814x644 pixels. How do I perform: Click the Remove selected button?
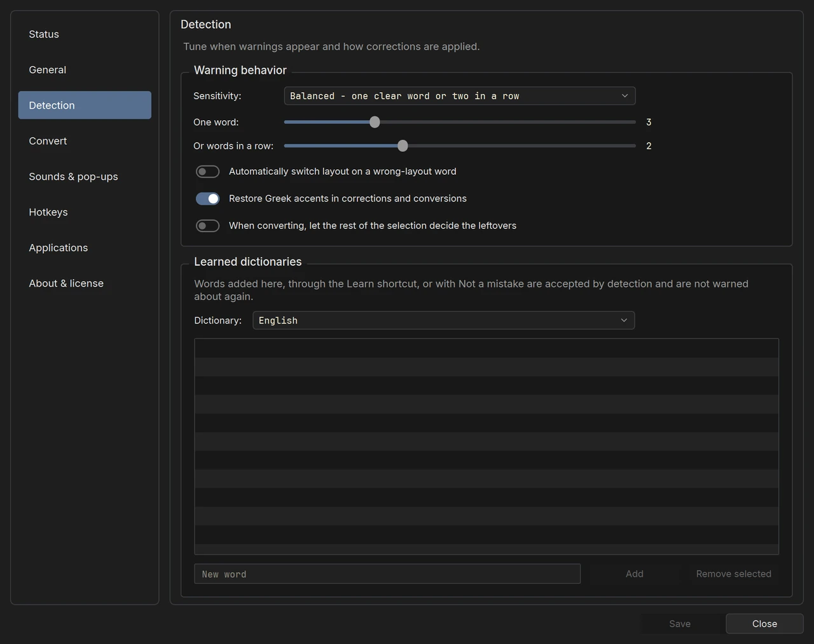tap(734, 574)
